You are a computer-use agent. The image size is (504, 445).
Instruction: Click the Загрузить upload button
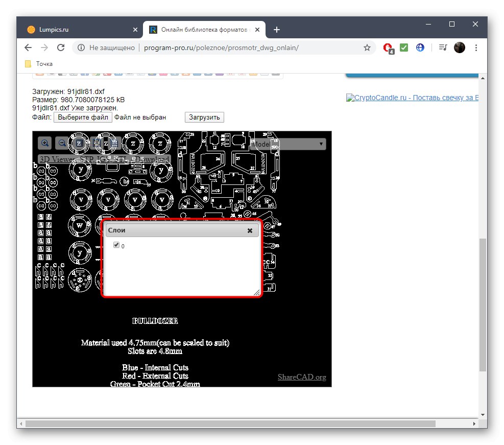[204, 117]
